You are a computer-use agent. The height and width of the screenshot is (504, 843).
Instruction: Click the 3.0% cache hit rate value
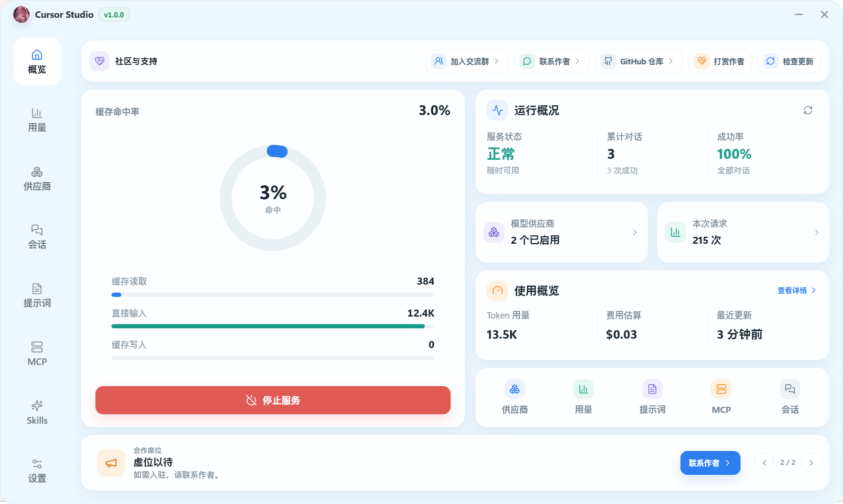coord(434,110)
